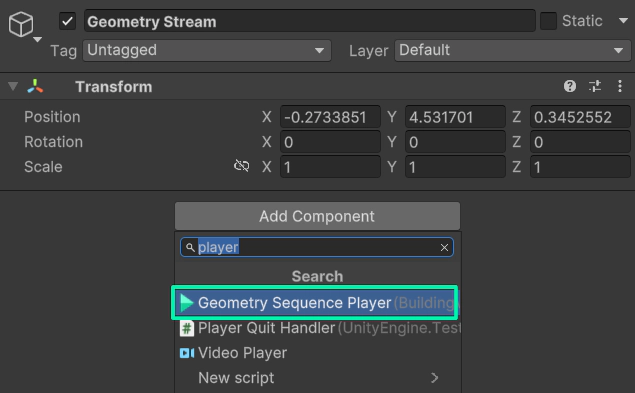This screenshot has width=635, height=393.
Task: Select Video Player component
Action: point(318,353)
